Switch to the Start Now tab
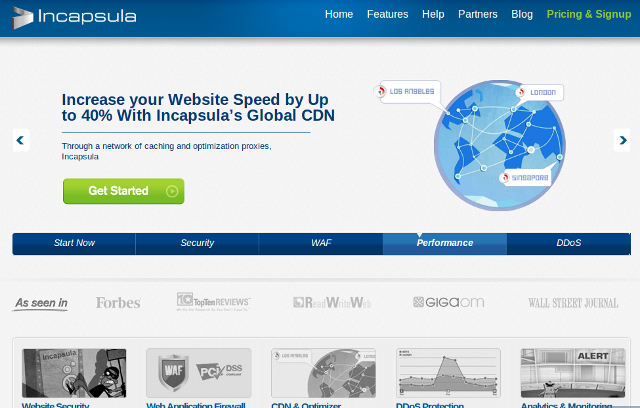The width and height of the screenshot is (640, 408). (74, 243)
